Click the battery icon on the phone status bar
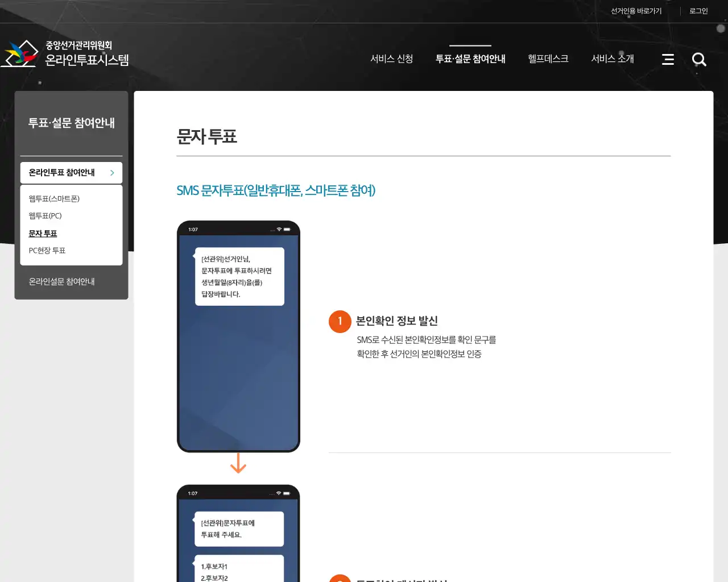728x582 pixels. (289, 228)
